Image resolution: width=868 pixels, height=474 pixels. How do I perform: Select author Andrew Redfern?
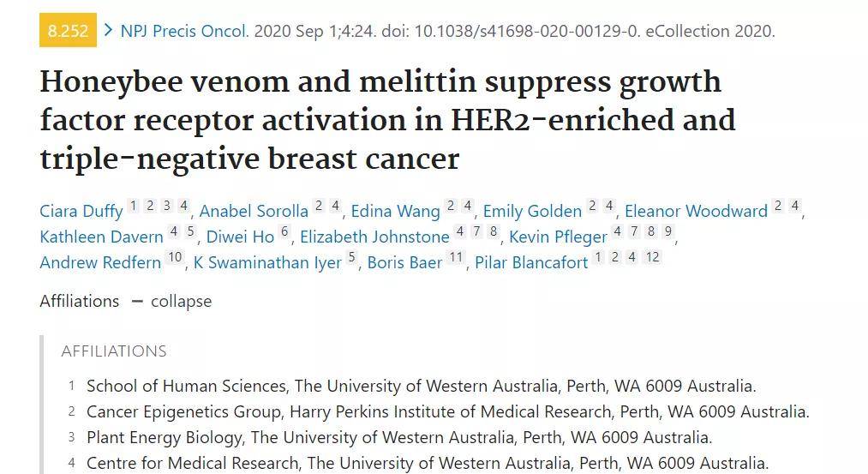100,262
